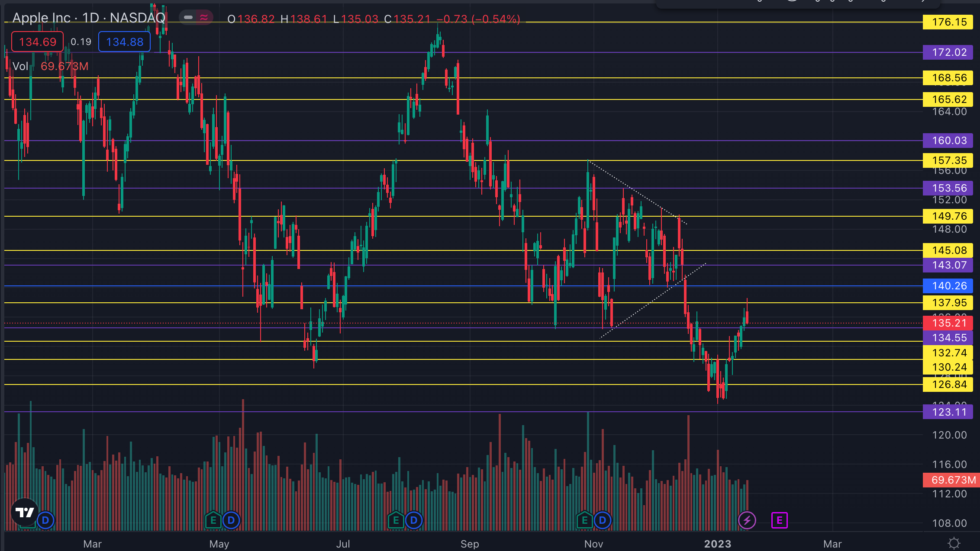The image size is (980, 551).
Task: Open the August dividend marker
Action: click(414, 520)
